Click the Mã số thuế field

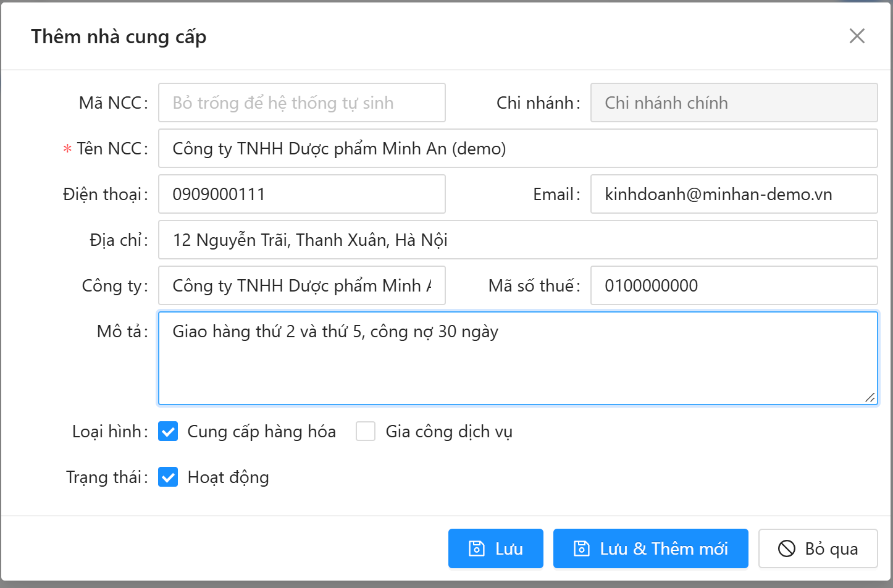pyautogui.click(x=734, y=285)
